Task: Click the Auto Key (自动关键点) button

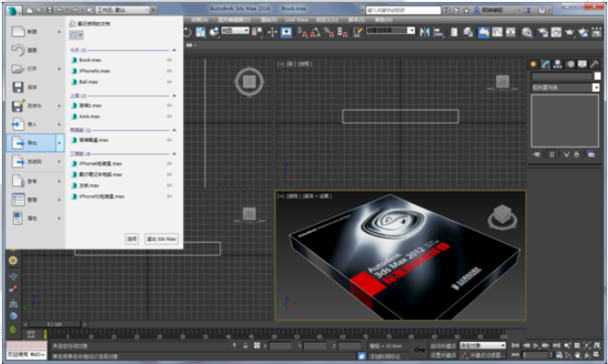Action: click(x=443, y=346)
